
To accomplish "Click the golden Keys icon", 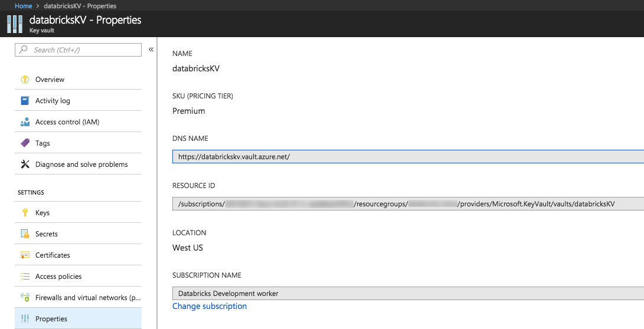I will pyautogui.click(x=25, y=213).
